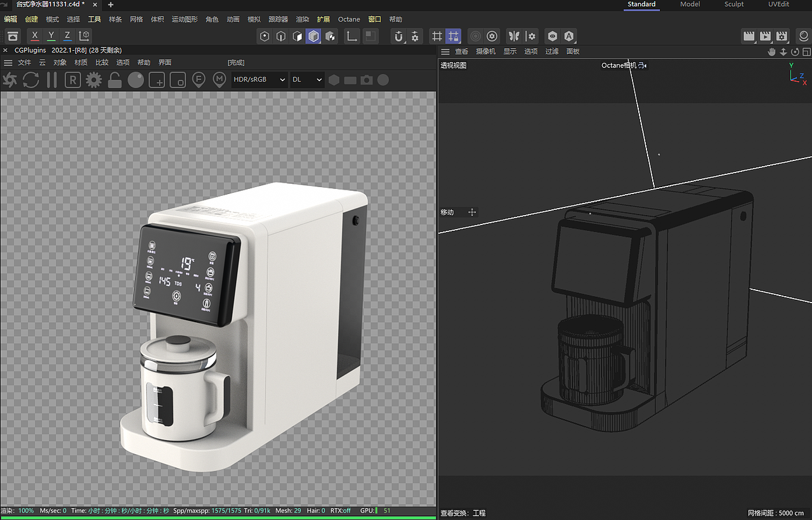Screen dimensions: 812x520
Task: Click the render region R icon
Action: point(73,80)
